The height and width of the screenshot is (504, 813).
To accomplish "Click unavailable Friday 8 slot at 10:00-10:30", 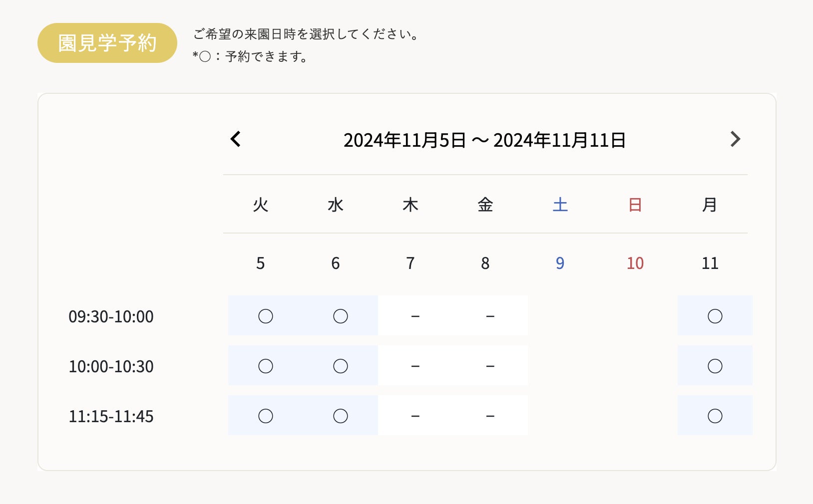I will point(490,366).
